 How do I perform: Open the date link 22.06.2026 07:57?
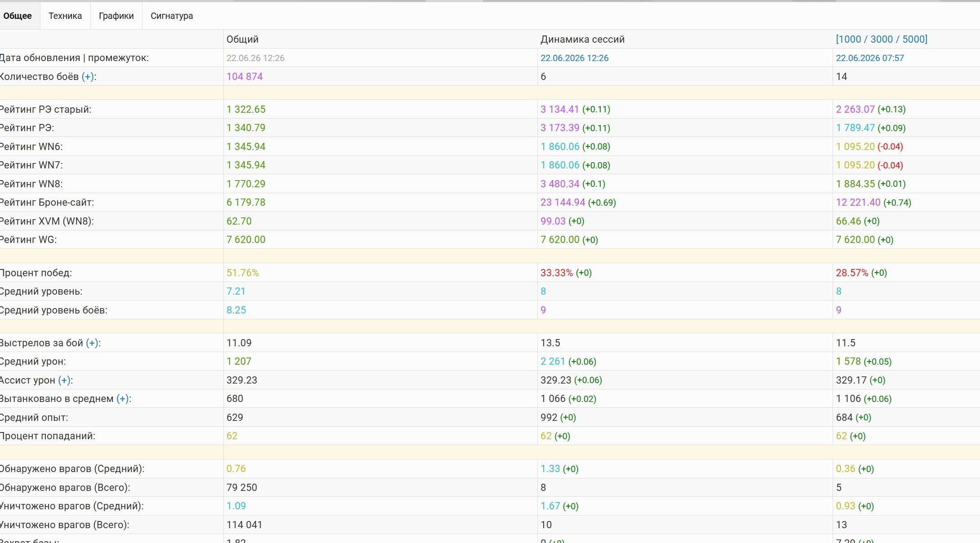click(870, 58)
